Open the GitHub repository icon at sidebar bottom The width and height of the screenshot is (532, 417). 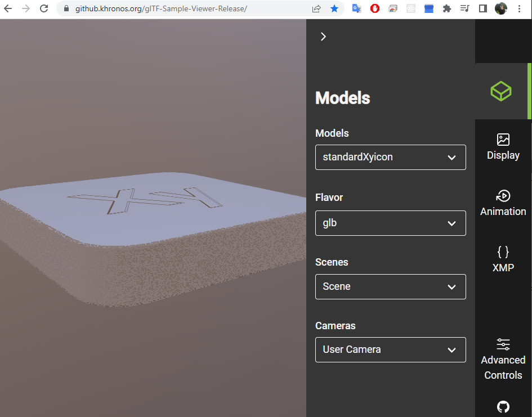[x=503, y=406]
